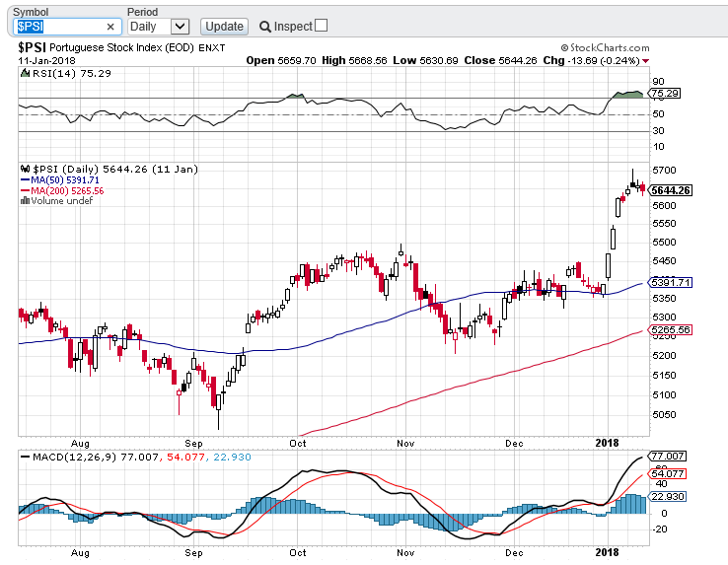Click the MA(200) 5265.56 legend label
This screenshot has width=728, height=565.
tap(67, 191)
